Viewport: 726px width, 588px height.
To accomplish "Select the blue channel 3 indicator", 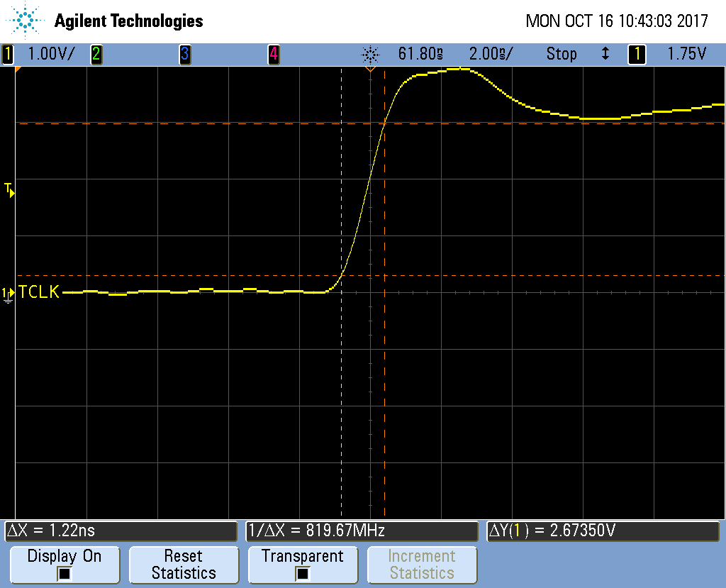I will click(184, 54).
